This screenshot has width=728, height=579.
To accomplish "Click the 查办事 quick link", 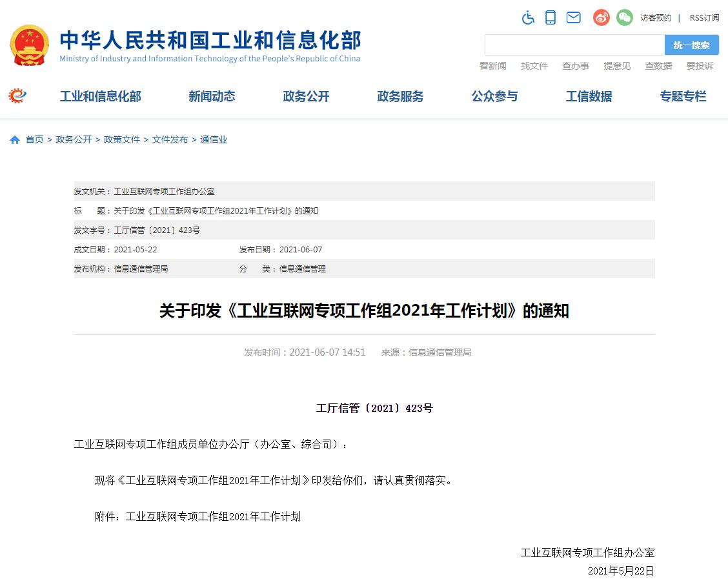I will (x=575, y=66).
